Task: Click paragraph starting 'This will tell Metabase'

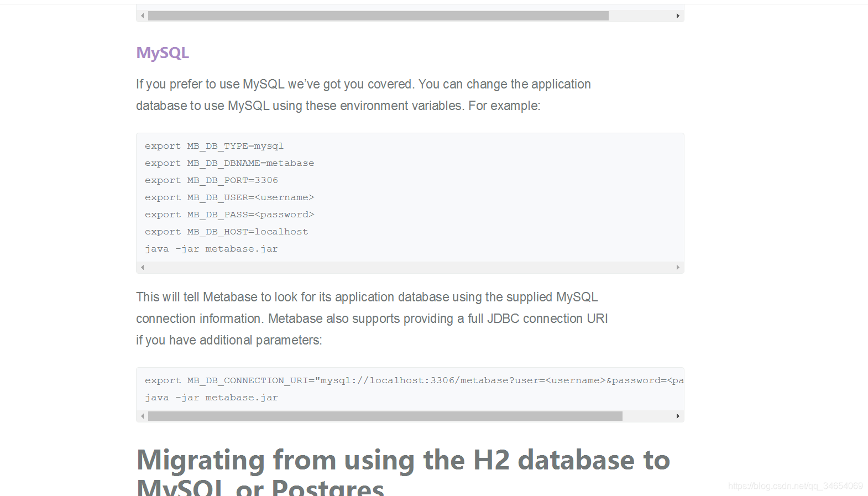Action: [372, 319]
